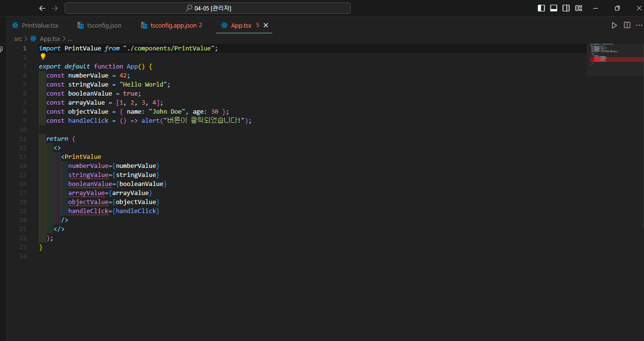Toggle the secondary side bar visibility
The height and width of the screenshot is (341, 644).
coord(566,8)
